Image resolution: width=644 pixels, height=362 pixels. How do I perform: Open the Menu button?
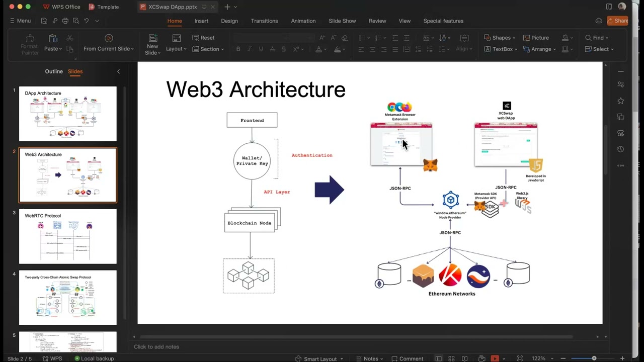(20, 21)
